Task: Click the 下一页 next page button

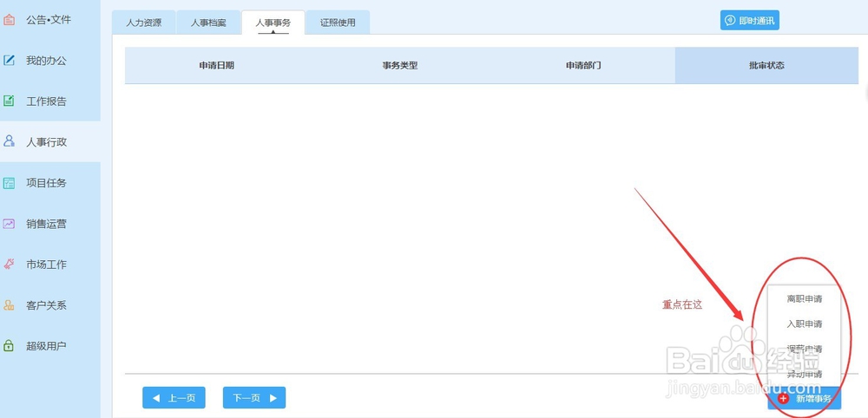Action: click(x=254, y=397)
